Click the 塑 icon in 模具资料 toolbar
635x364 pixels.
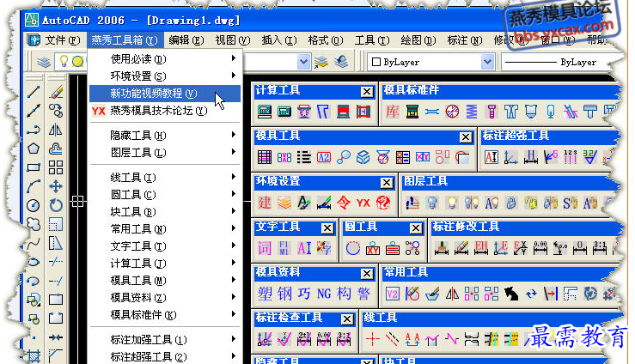point(265,294)
